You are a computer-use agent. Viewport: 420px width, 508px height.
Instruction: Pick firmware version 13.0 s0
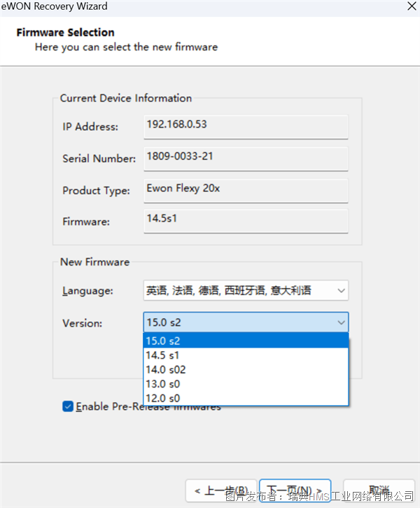(x=246, y=383)
